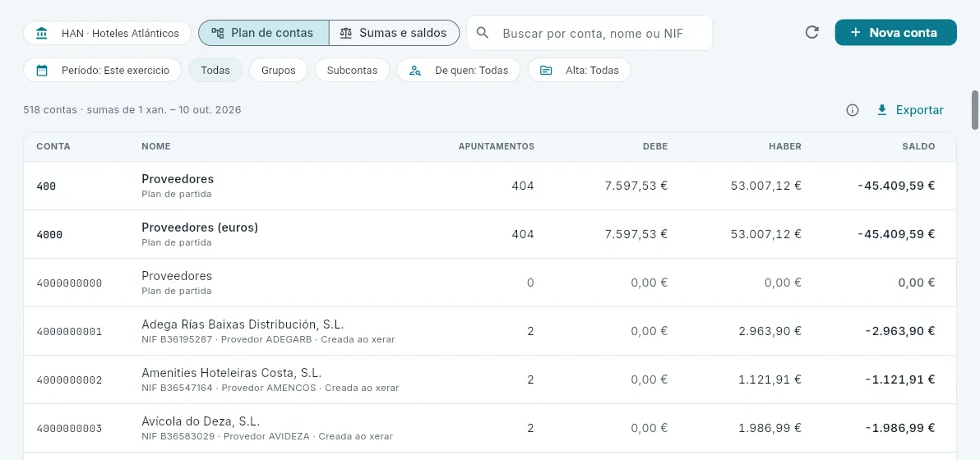This screenshot has height=460, width=980.
Task: Click account number 4000000001
Action: 69,331
